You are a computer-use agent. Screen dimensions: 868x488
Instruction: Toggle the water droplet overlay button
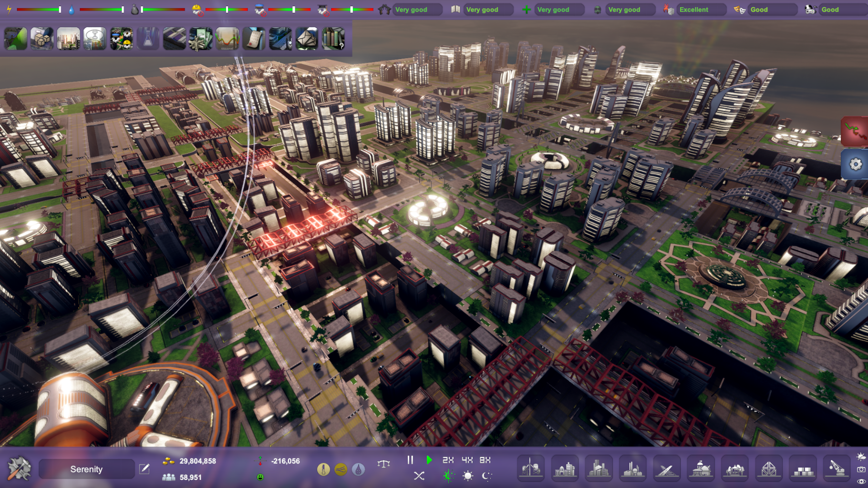point(358,469)
